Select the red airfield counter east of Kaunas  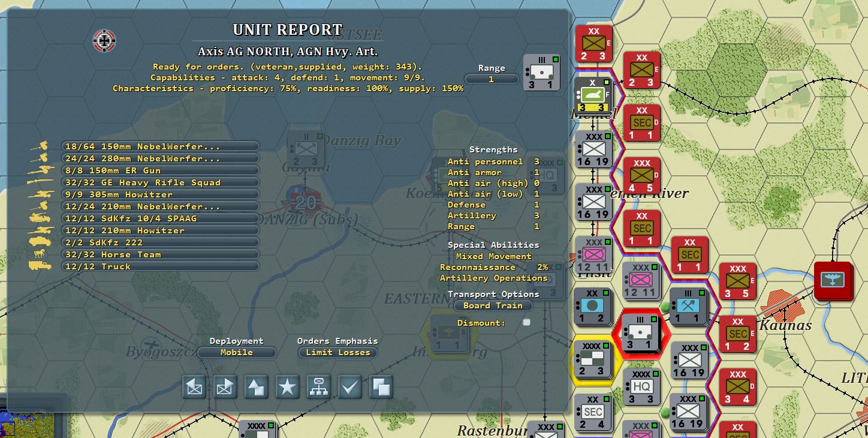tap(833, 280)
